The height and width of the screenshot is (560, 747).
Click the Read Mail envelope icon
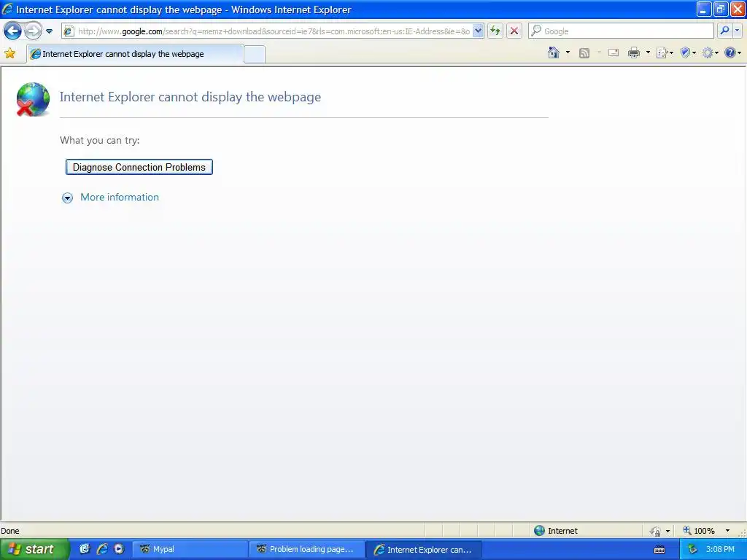click(614, 52)
